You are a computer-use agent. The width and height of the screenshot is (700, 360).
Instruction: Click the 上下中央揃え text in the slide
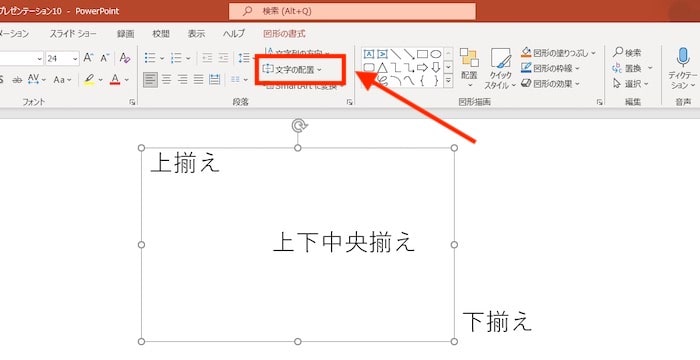coord(344,242)
